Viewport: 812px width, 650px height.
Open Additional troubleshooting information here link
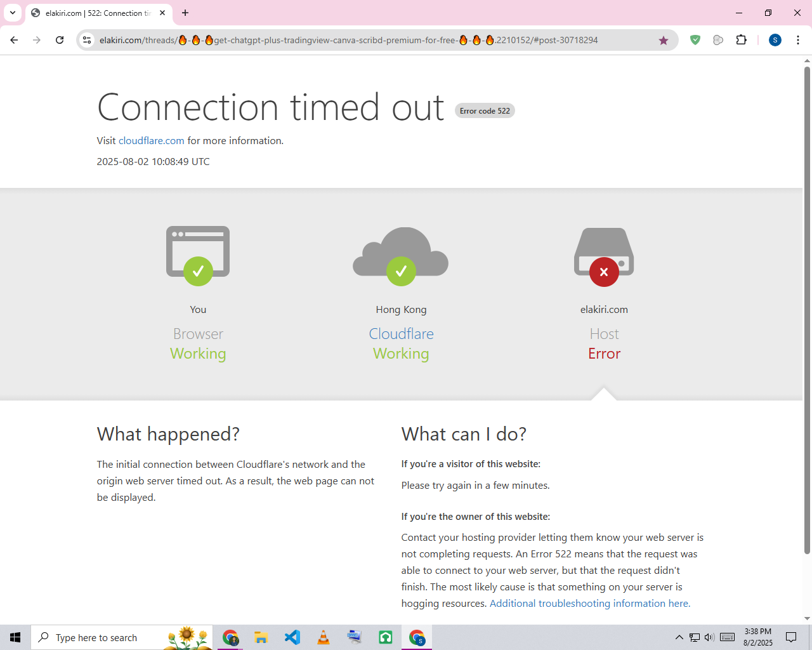[x=590, y=604]
